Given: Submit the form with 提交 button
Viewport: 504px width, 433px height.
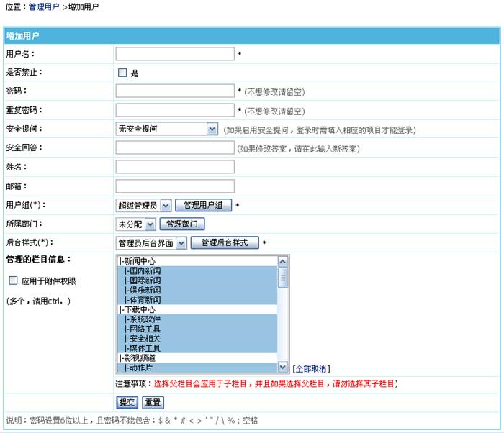Looking at the screenshot, I should click(127, 402).
